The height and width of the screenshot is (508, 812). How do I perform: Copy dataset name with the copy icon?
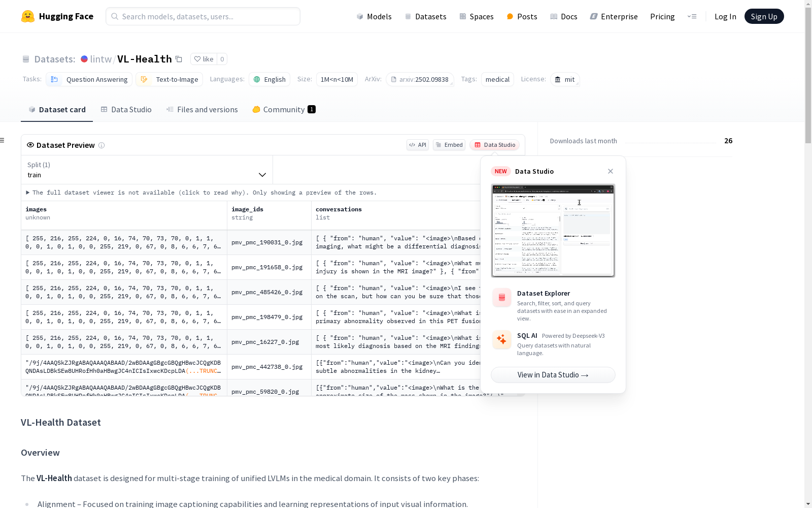(x=179, y=59)
